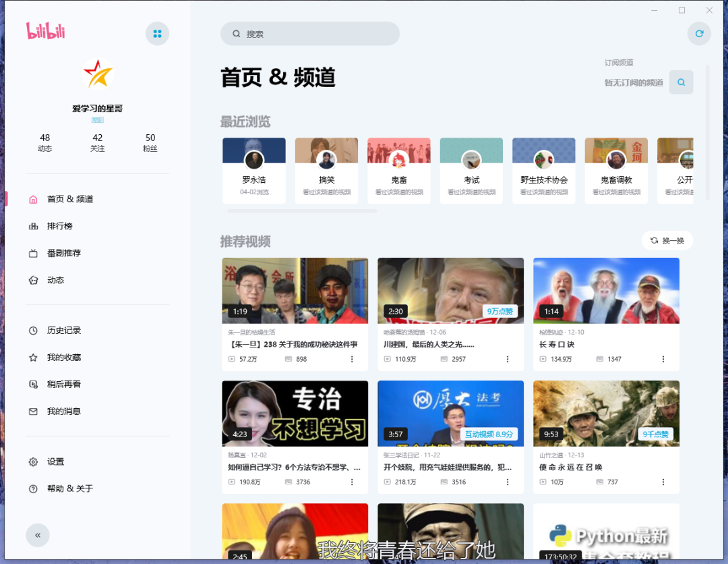This screenshot has height=564, width=728.
Task: Open 设置 settings page
Action: coord(98,462)
